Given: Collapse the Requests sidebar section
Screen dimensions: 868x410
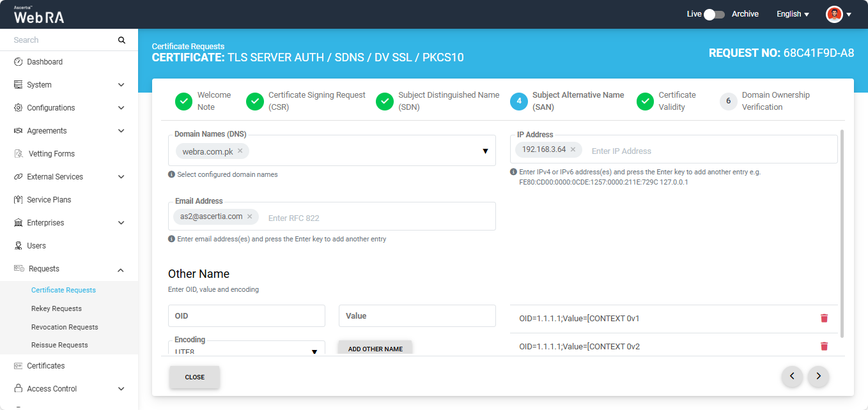Looking at the screenshot, I should pyautogui.click(x=121, y=270).
